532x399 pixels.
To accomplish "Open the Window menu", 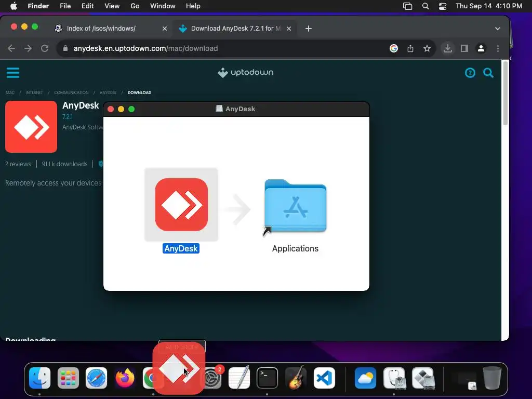I will pyautogui.click(x=163, y=6).
